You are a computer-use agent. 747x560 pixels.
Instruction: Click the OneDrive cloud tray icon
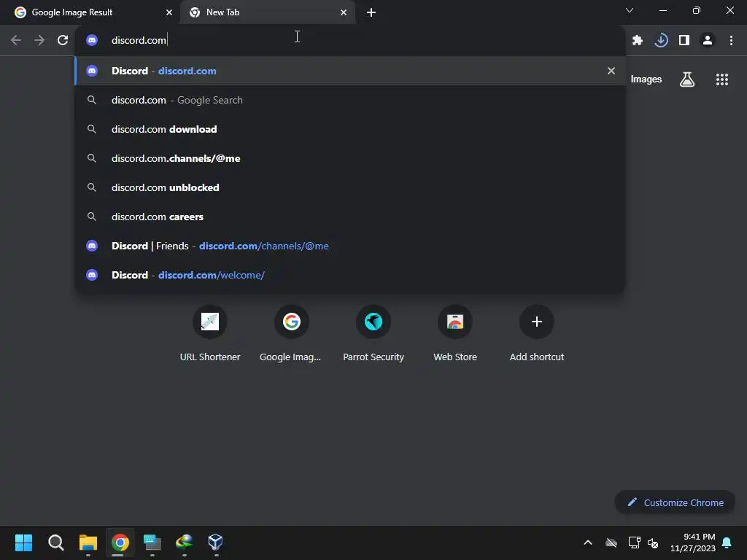(611, 542)
